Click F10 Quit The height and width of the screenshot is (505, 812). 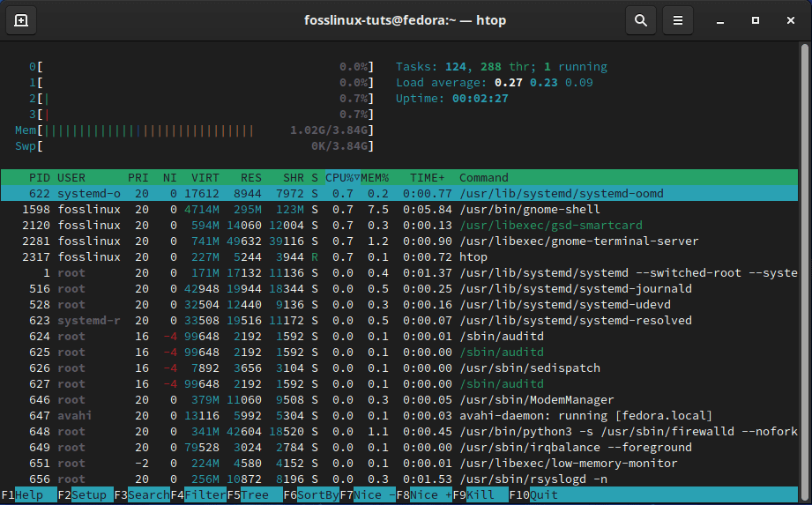coord(533,495)
